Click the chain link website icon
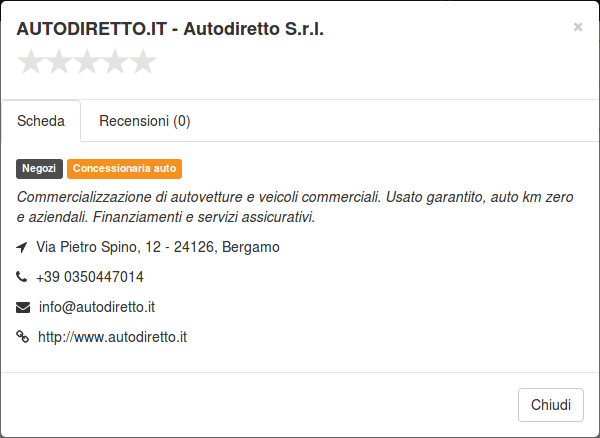The height and width of the screenshot is (438, 600). click(23, 337)
